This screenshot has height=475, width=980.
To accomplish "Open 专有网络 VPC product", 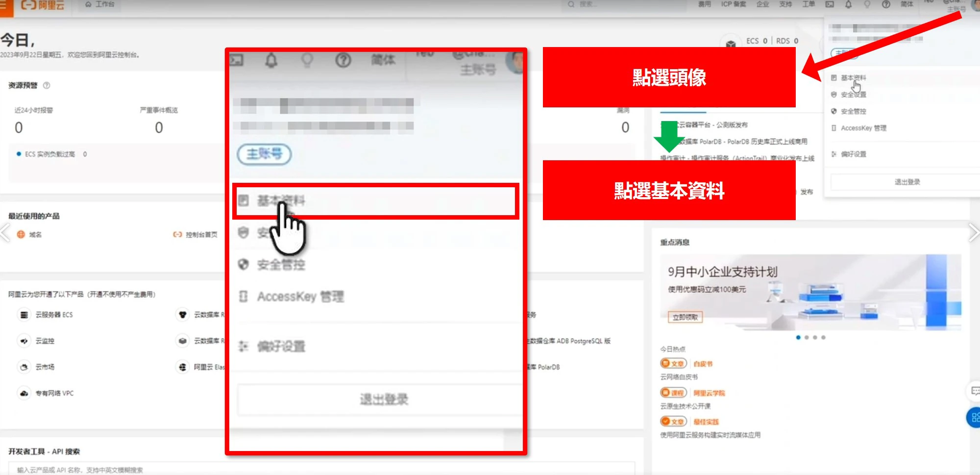I will point(54,393).
